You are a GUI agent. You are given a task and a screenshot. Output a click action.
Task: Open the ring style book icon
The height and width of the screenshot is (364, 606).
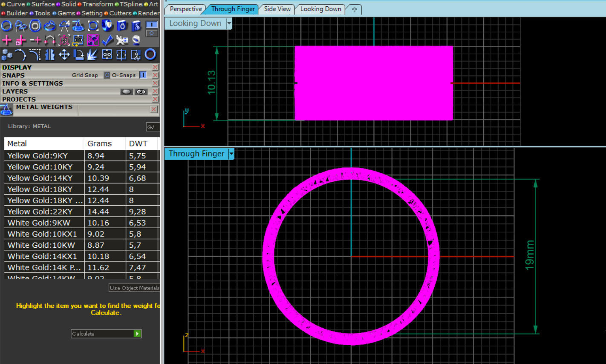[122, 26]
